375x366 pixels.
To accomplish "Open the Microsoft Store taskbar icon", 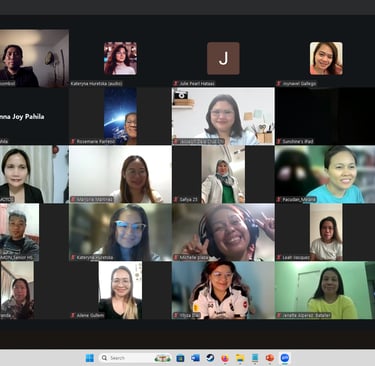I will 180,358.
